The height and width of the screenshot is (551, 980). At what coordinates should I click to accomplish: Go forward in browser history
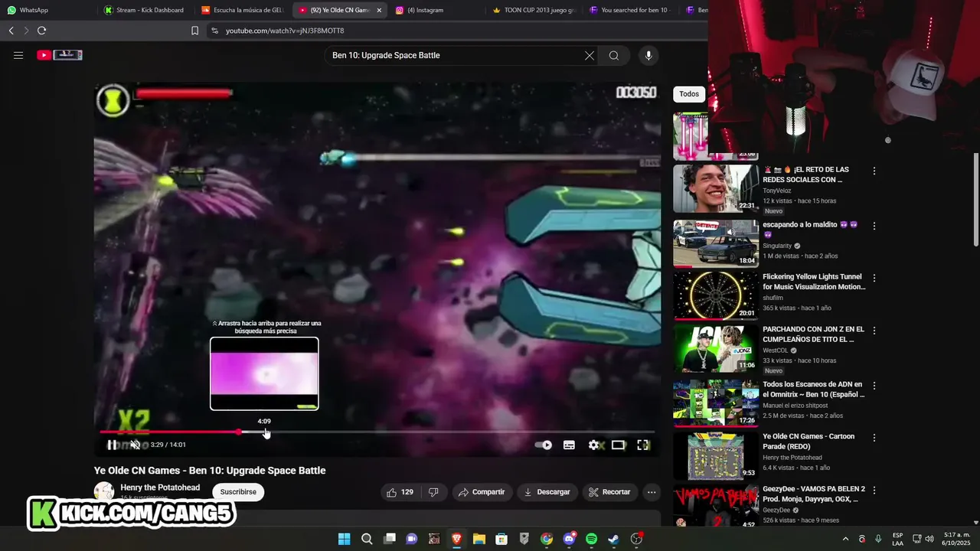26,31
